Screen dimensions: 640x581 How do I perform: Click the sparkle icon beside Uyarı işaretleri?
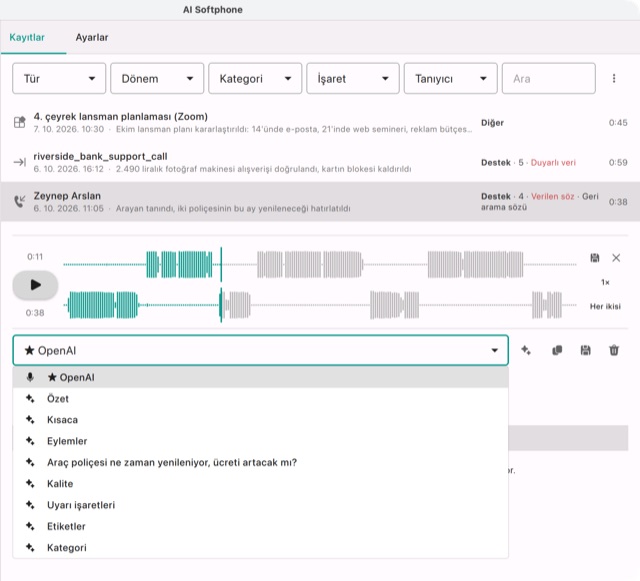(x=30, y=505)
